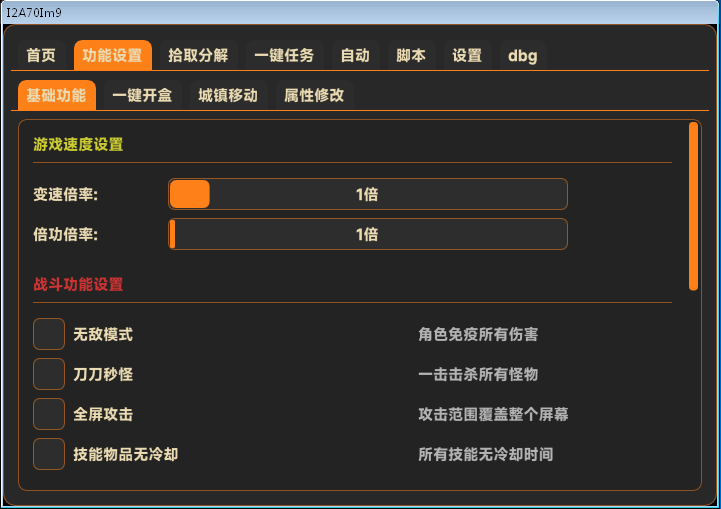Open the 一键开盒 sub-tab

click(x=142, y=95)
